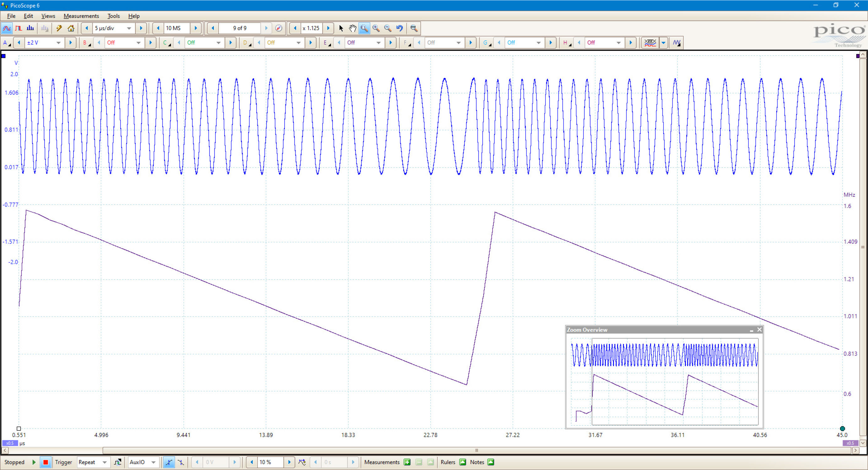This screenshot has height=470, width=868.
Task: Click left axis x0.5 scale button
Action: (x=10, y=443)
